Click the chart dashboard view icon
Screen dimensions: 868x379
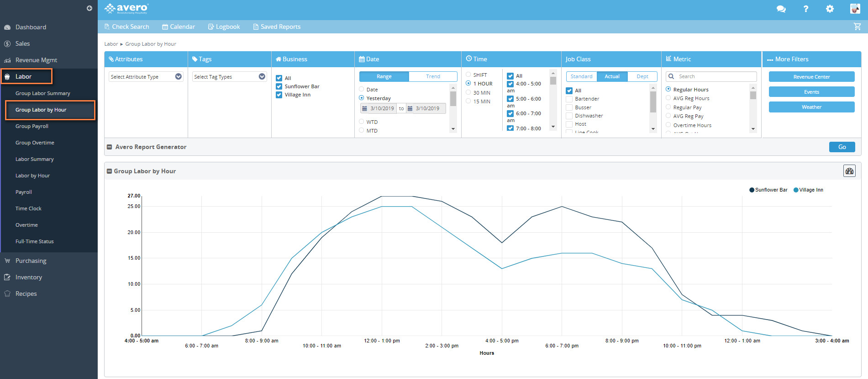(x=849, y=171)
